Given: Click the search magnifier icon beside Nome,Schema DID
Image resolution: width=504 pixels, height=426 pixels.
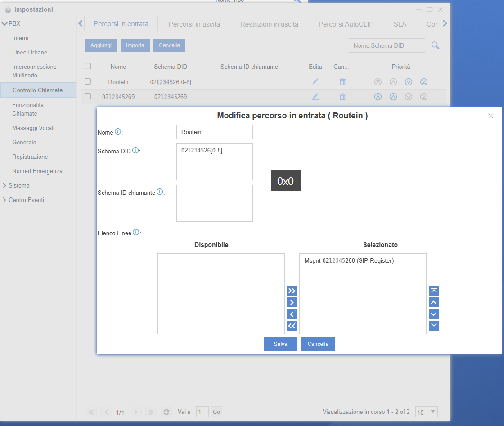Looking at the screenshot, I should tap(435, 45).
